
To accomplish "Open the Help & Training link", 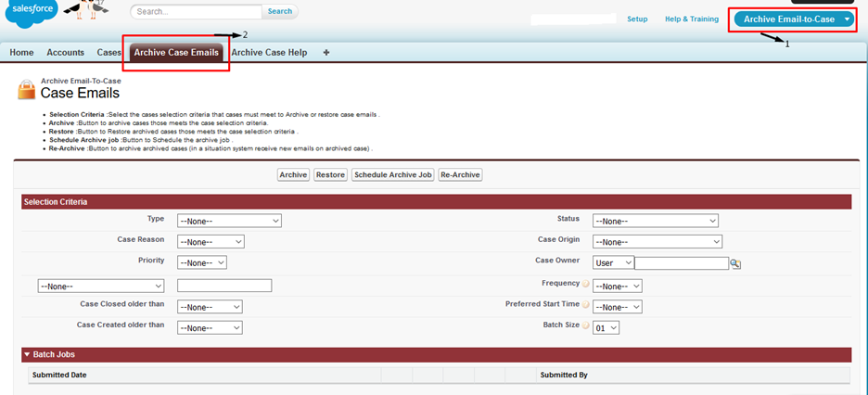I will pos(692,19).
